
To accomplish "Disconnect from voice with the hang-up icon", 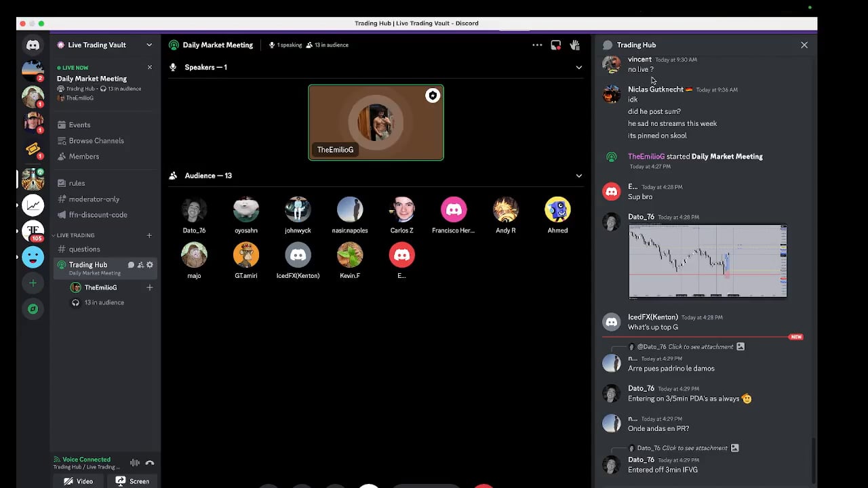I will pyautogui.click(x=150, y=463).
